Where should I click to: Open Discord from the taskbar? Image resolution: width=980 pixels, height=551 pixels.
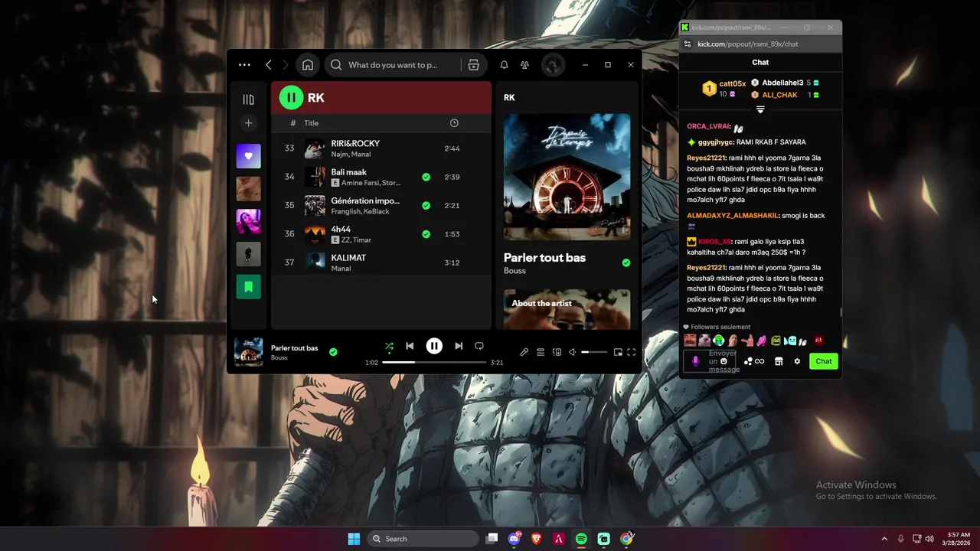point(514,539)
